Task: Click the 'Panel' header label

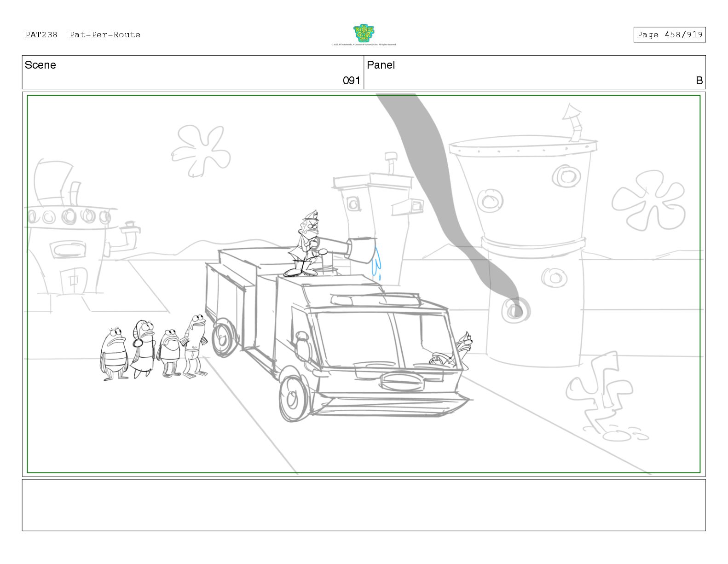Action: (x=381, y=65)
